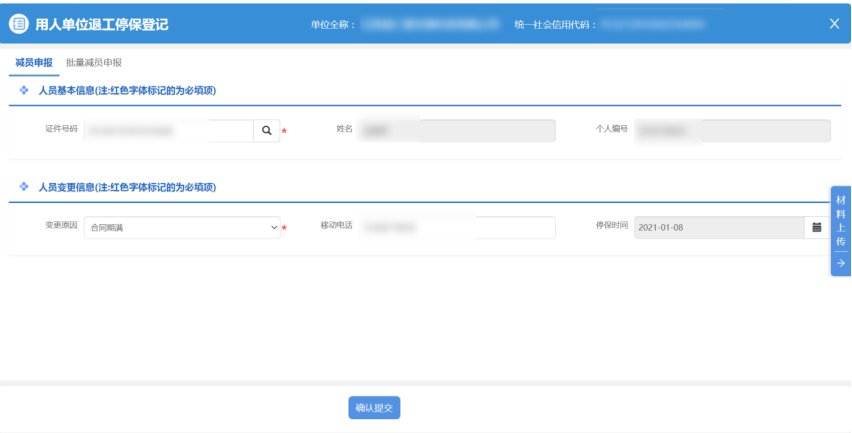Click the icon beside 人员基本信息 heading
This screenshot has width=852, height=433.
[24, 91]
